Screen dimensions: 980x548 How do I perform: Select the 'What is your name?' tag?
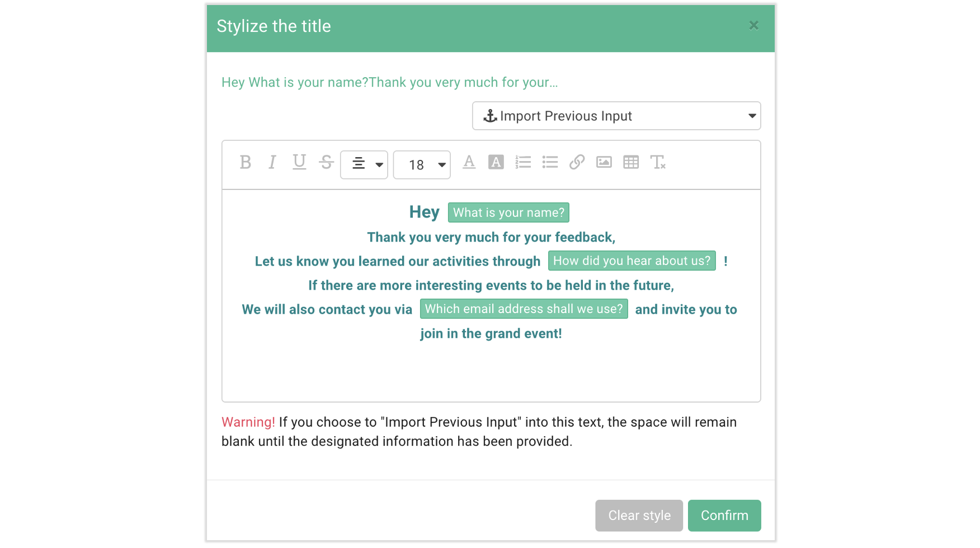508,212
